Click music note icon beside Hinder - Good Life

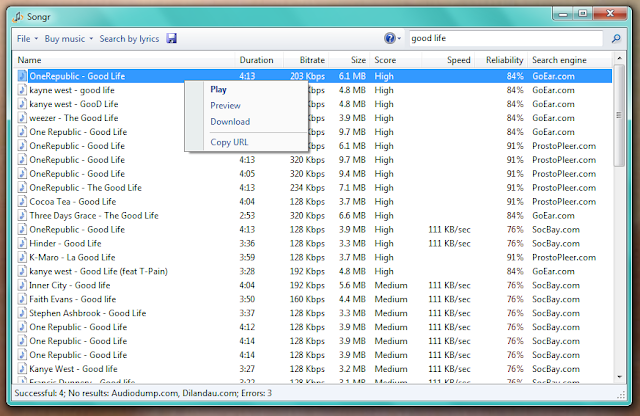click(22, 243)
